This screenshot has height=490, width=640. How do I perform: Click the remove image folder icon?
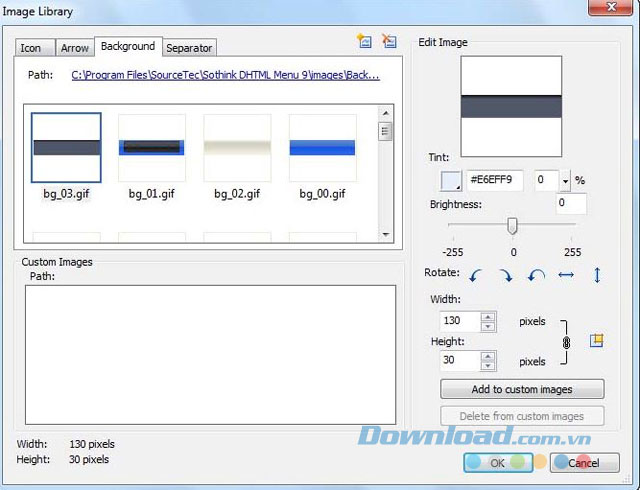pyautogui.click(x=389, y=42)
